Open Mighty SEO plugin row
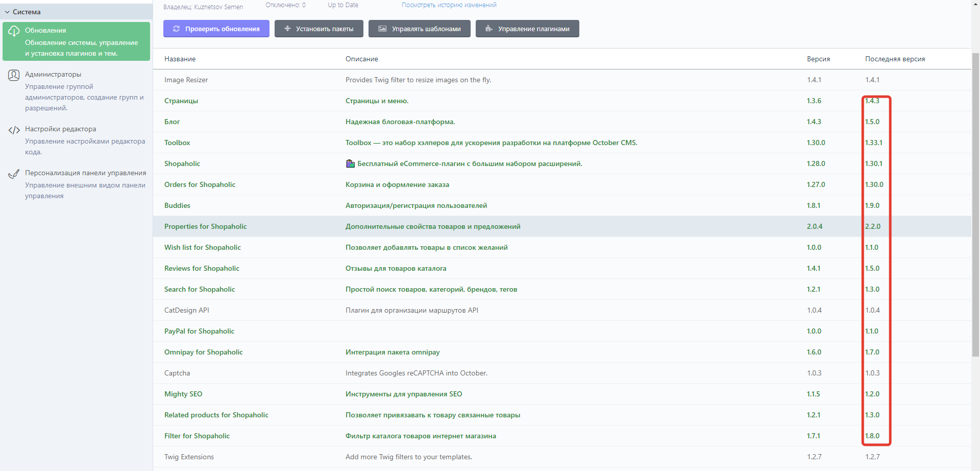This screenshot has height=471, width=980. (x=562, y=394)
